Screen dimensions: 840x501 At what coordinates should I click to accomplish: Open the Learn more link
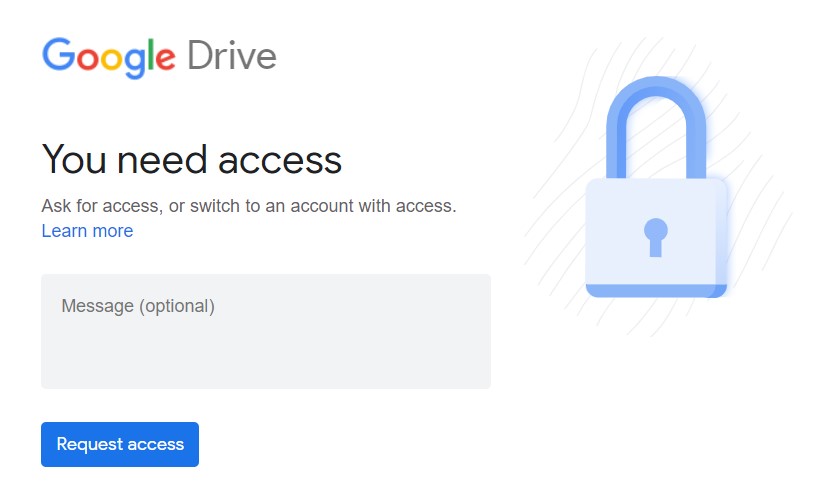pyautogui.click(x=87, y=231)
